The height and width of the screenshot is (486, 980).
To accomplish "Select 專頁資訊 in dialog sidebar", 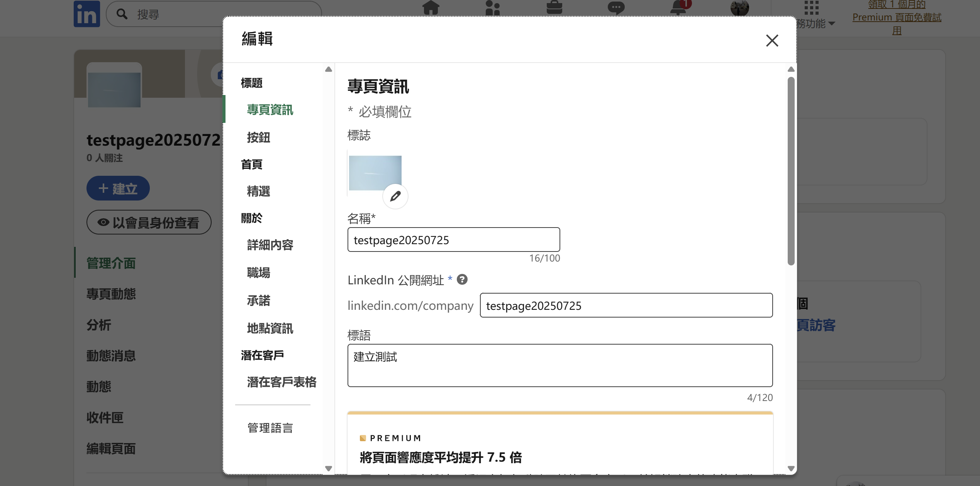I will point(270,110).
